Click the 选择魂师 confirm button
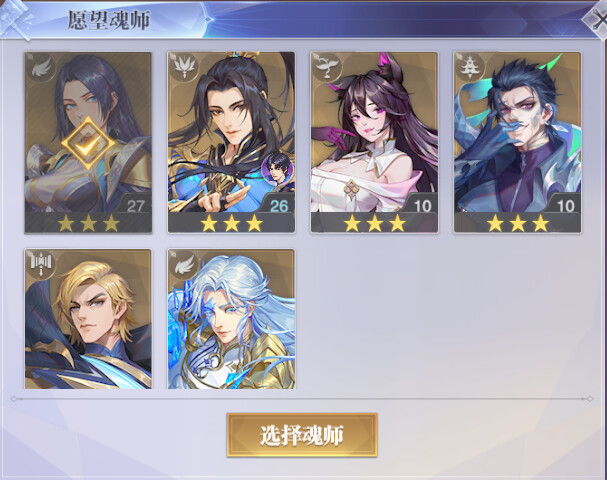The image size is (607, 480). point(302,435)
